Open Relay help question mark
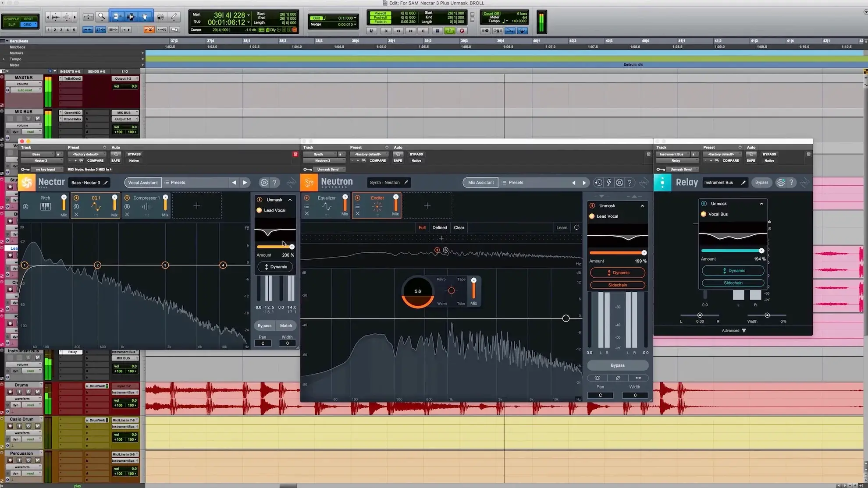This screenshot has height=488, width=868. click(791, 183)
